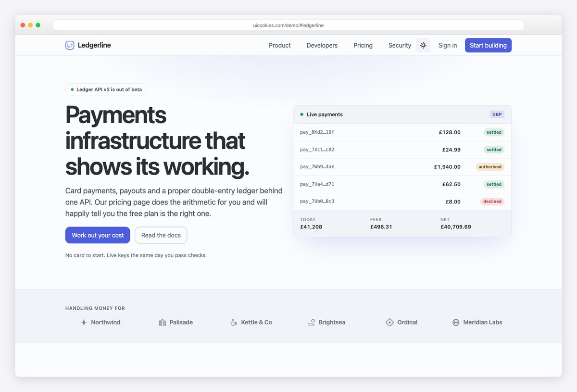
Task: Click the Net total £40,709.69
Action: (456, 227)
